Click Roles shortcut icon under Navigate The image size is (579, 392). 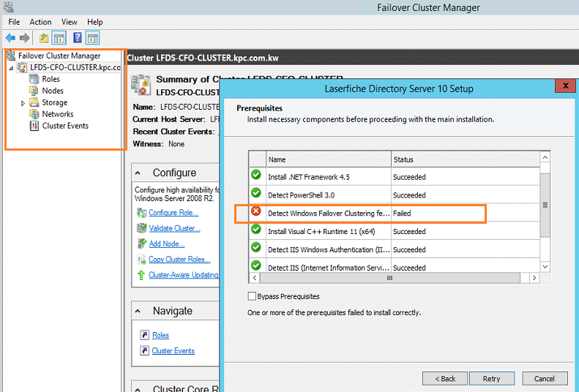pos(144,335)
